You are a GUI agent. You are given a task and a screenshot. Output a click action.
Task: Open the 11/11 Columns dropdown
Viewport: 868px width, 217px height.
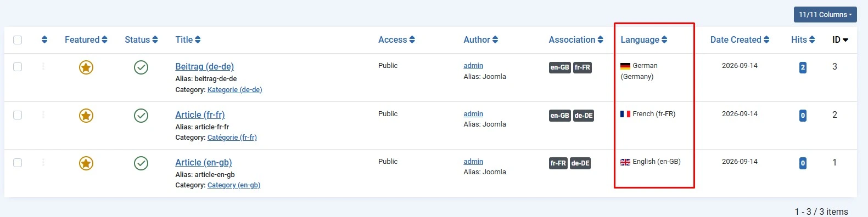(x=825, y=15)
